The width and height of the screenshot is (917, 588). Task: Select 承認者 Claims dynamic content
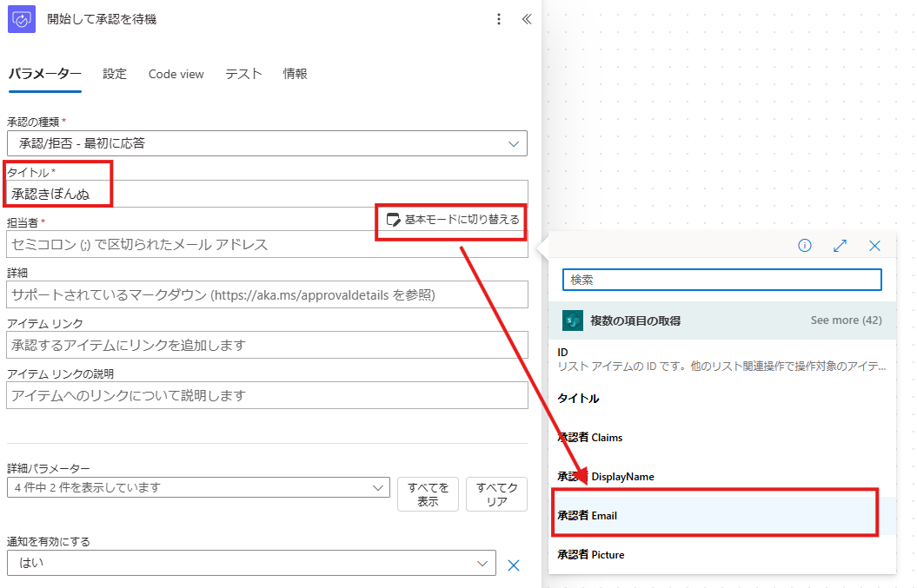click(x=722, y=437)
